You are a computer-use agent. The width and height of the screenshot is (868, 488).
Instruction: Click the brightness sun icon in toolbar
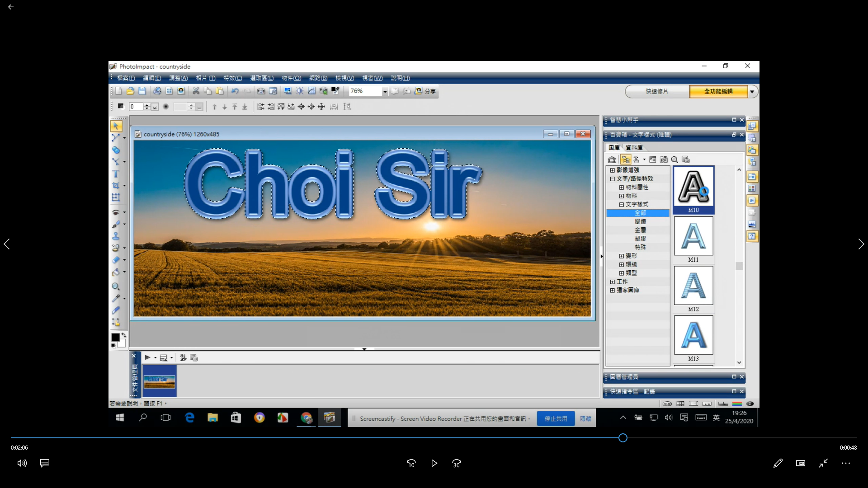[300, 91]
